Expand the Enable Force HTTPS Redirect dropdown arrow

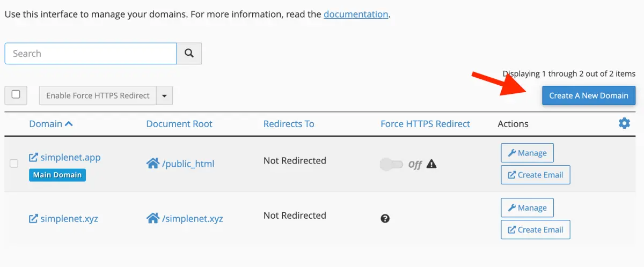(x=164, y=96)
